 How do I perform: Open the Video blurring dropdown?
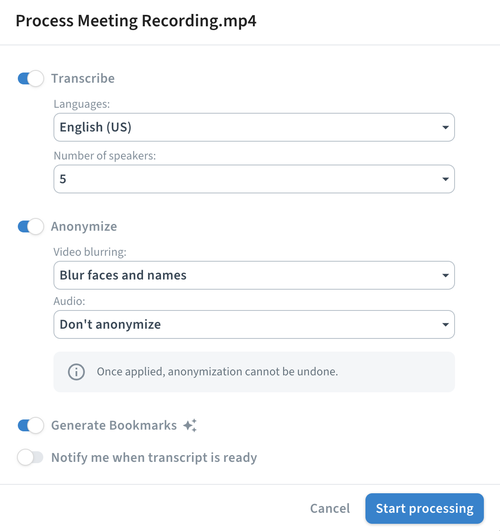254,275
